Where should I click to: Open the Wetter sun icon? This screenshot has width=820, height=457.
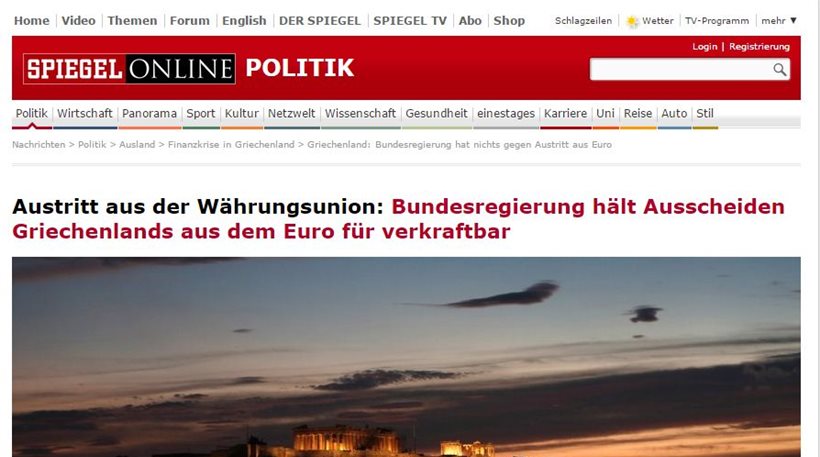(x=632, y=21)
